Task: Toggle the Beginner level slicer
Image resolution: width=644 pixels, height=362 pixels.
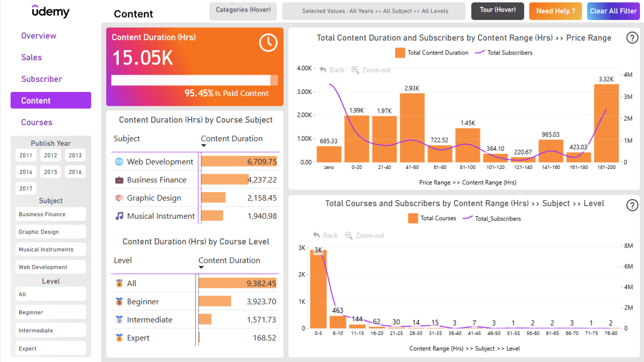Action: (51, 312)
